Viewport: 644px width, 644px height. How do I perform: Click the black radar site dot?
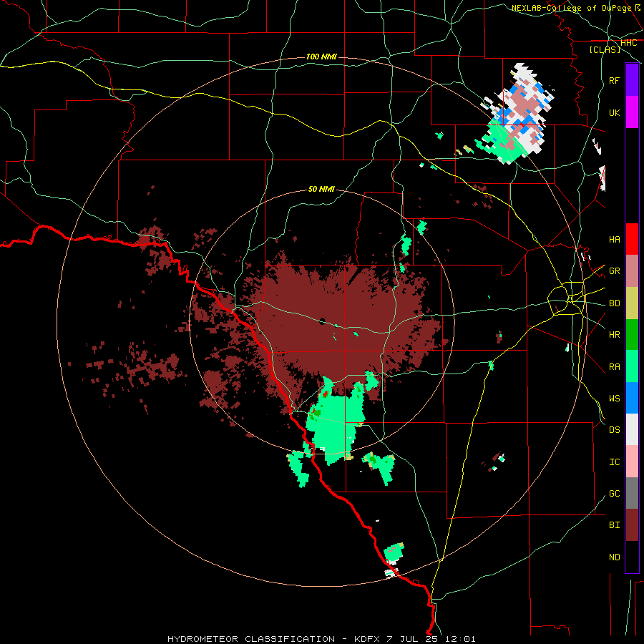[x=322, y=321]
